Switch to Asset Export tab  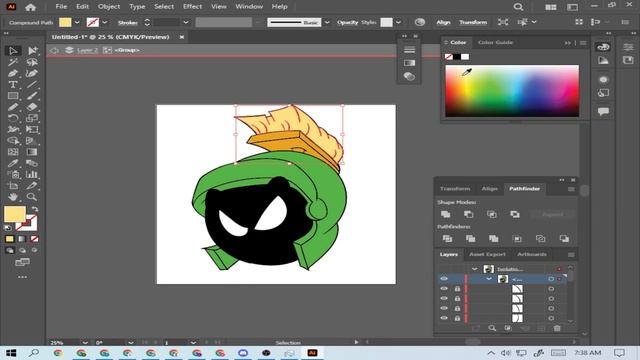[x=487, y=254]
